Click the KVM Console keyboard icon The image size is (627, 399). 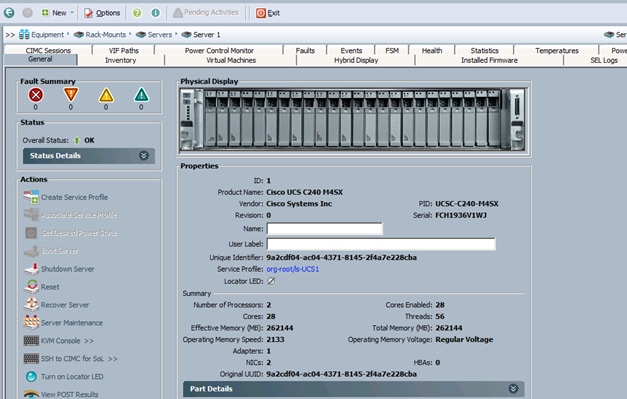[31, 341]
